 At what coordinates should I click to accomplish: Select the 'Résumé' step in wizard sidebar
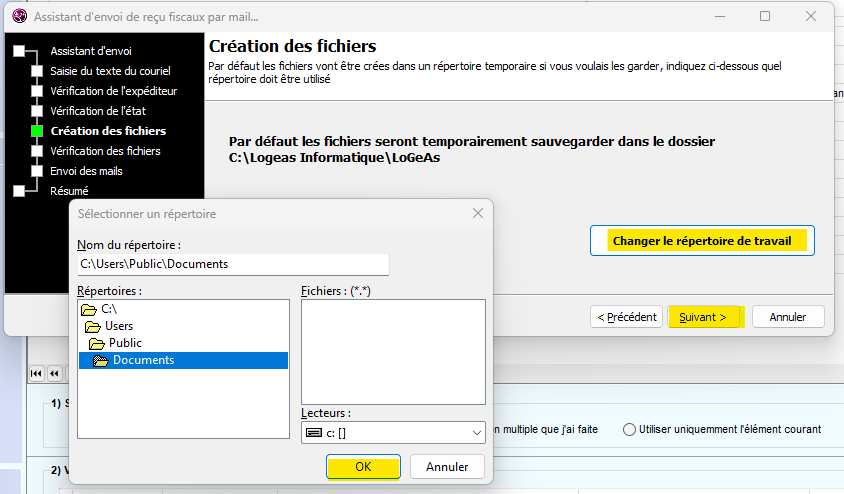click(69, 191)
